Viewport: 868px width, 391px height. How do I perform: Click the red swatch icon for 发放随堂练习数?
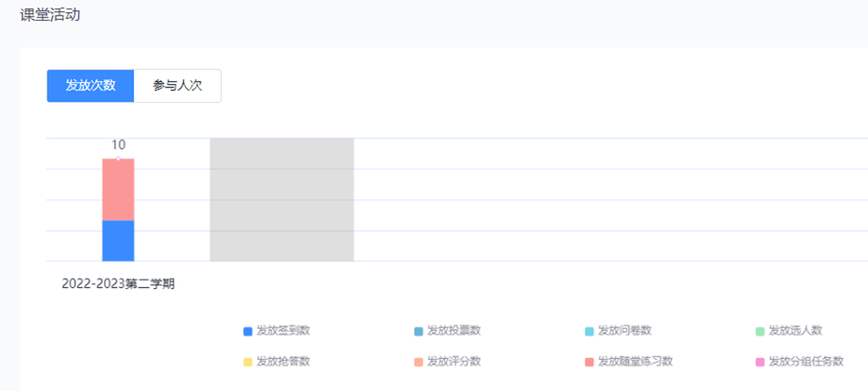590,362
